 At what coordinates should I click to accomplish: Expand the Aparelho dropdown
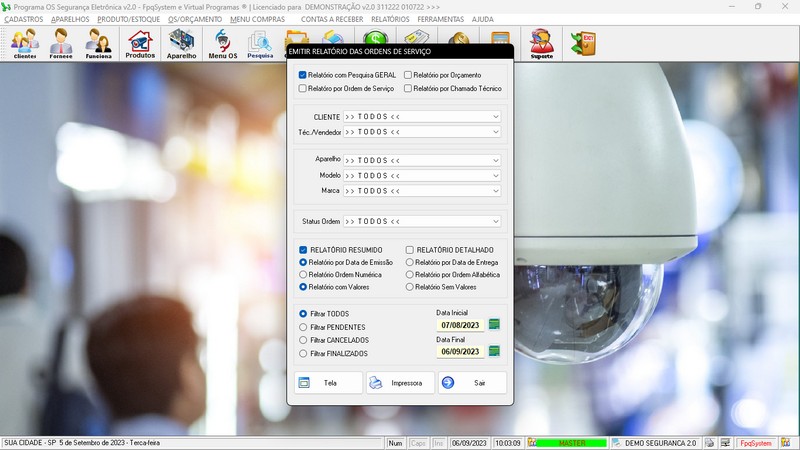tap(495, 161)
